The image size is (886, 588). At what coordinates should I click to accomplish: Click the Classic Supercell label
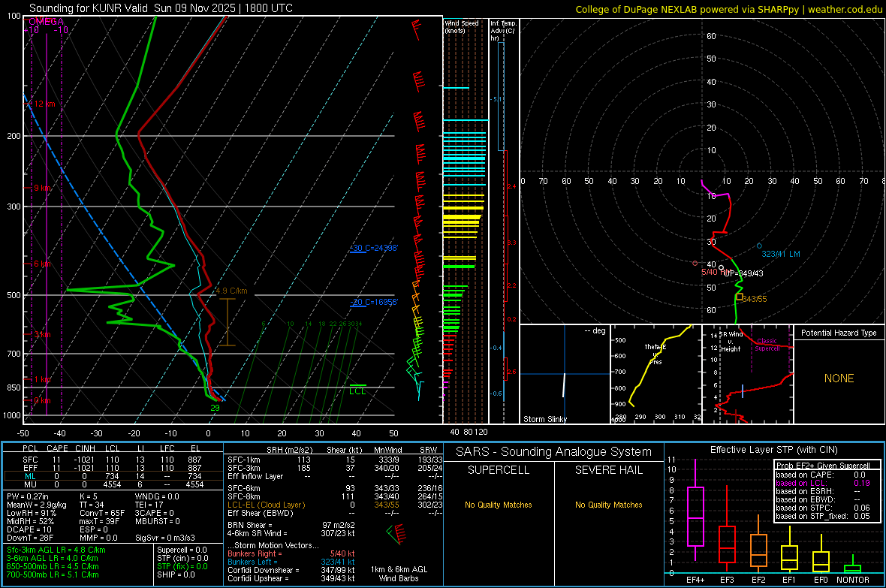tap(767, 345)
